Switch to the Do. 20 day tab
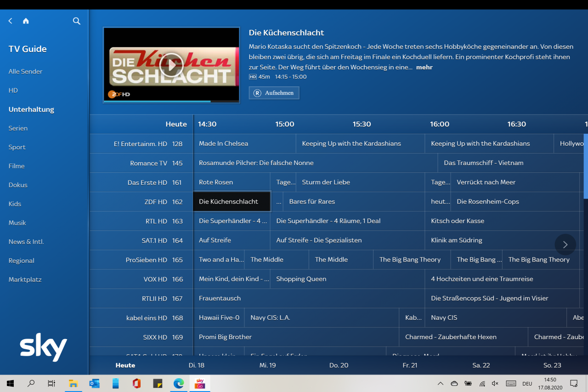 click(x=339, y=365)
